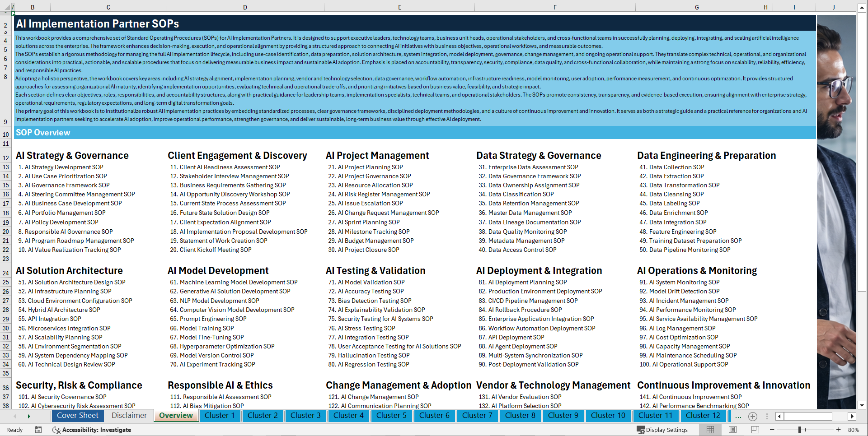Image resolution: width=868 pixels, height=436 pixels.
Task: Click the Data Engineering & Preparation heading
Action: pyautogui.click(x=706, y=156)
